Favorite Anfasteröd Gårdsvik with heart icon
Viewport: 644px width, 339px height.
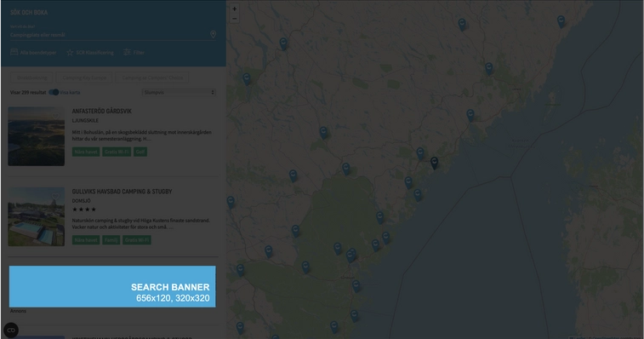pyautogui.click(x=55, y=117)
